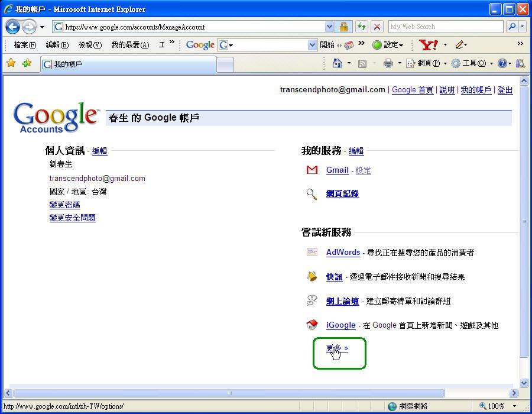
Task: Edit 個人資訊 via its 編輯 link
Action: click(x=99, y=151)
